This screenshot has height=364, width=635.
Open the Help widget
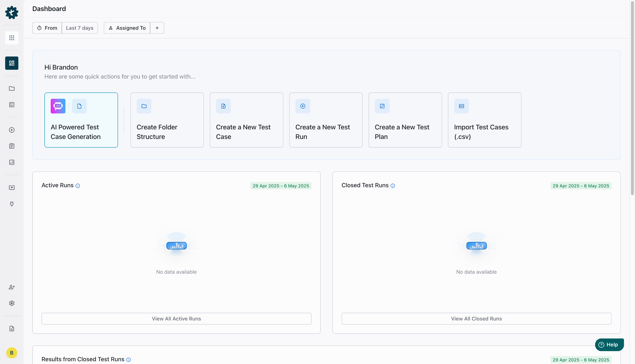point(609,345)
